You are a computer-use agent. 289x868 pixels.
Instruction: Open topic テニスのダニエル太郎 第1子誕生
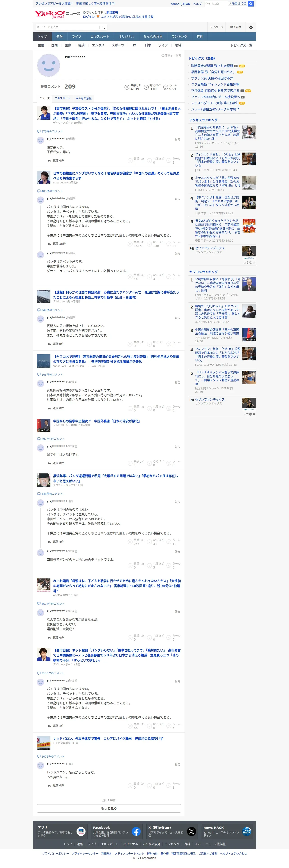(x=214, y=103)
